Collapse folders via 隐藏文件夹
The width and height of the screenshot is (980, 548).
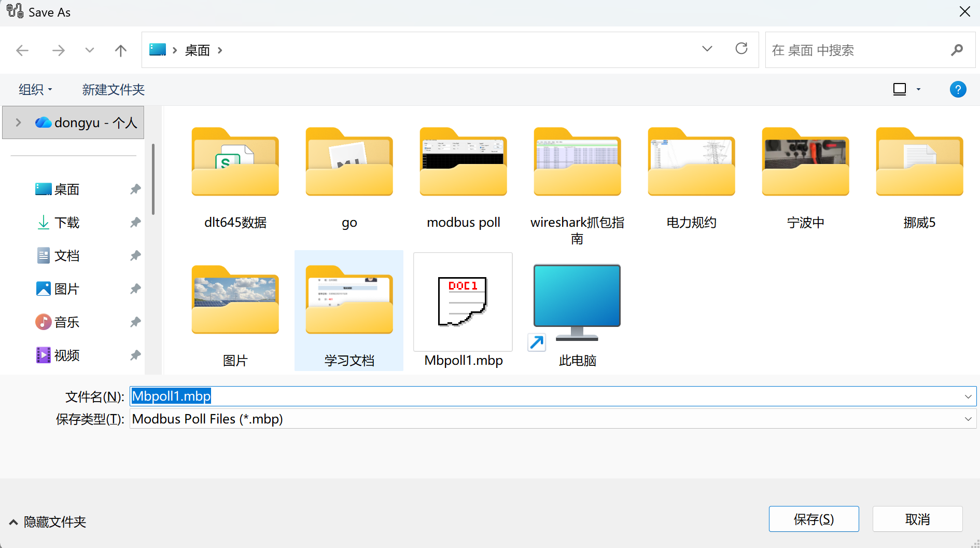click(x=47, y=522)
